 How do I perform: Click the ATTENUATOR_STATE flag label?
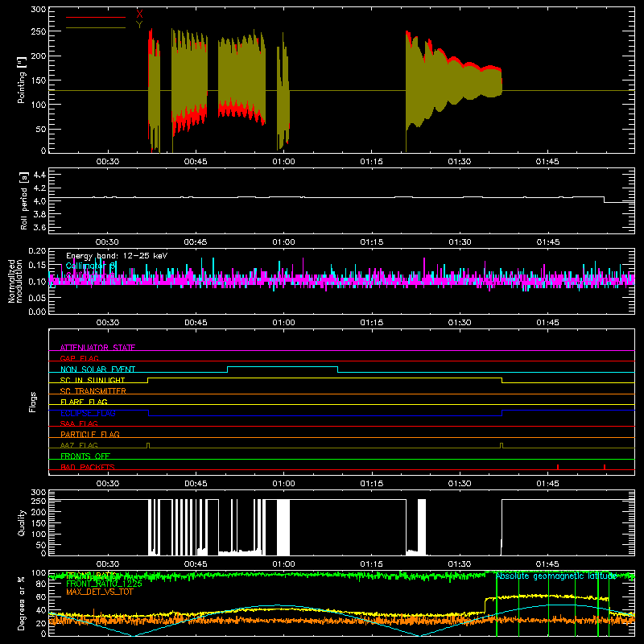click(97, 348)
